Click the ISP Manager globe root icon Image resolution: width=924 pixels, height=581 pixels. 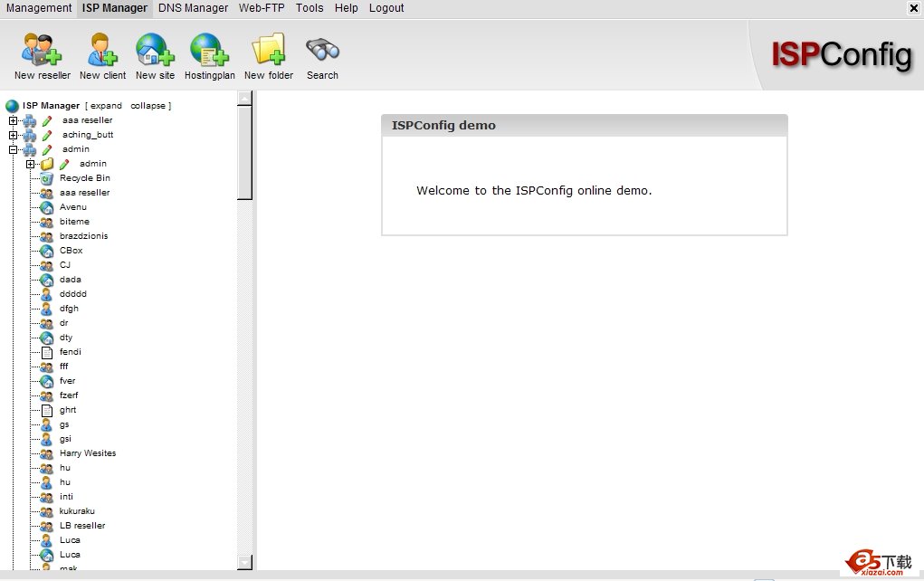13,106
